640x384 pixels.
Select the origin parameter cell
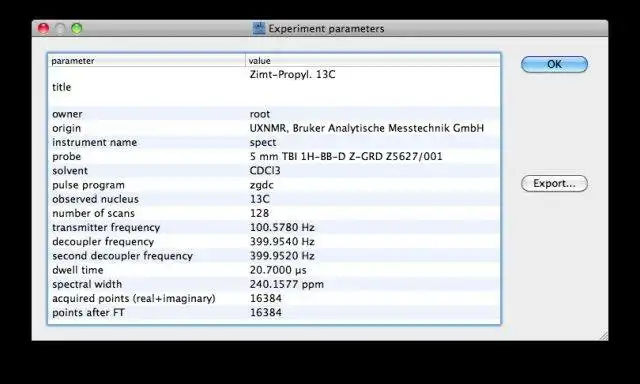click(66, 128)
